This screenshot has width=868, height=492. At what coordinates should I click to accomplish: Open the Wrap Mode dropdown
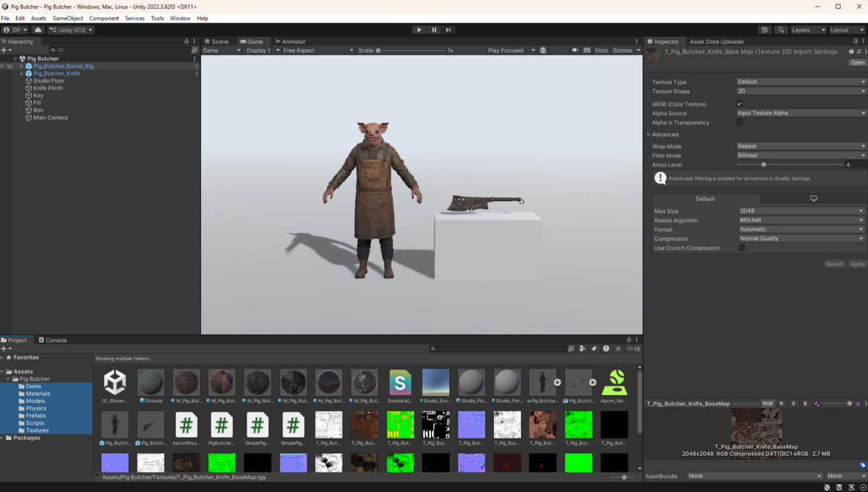(801, 146)
